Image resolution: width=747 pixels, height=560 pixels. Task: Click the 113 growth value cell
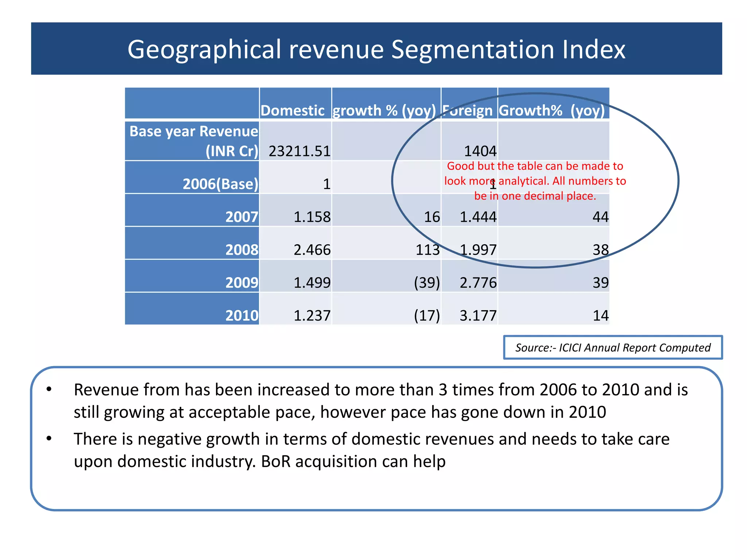click(x=427, y=250)
